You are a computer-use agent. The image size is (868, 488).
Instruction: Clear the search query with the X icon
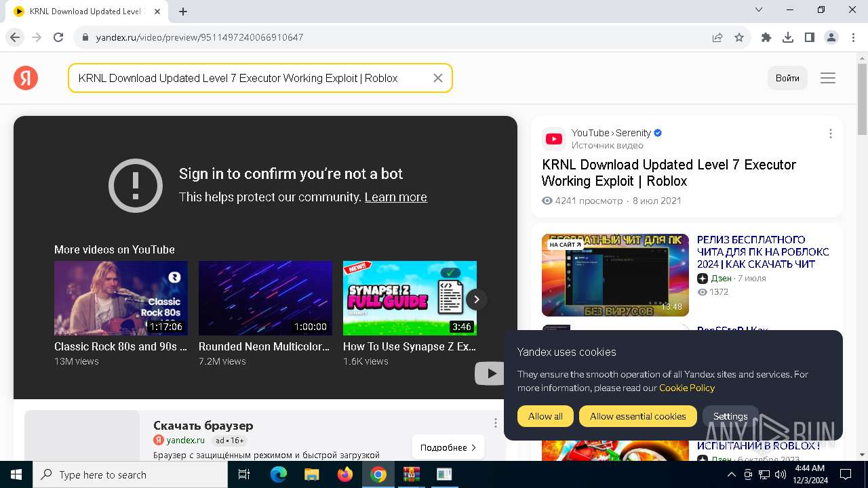tap(438, 78)
